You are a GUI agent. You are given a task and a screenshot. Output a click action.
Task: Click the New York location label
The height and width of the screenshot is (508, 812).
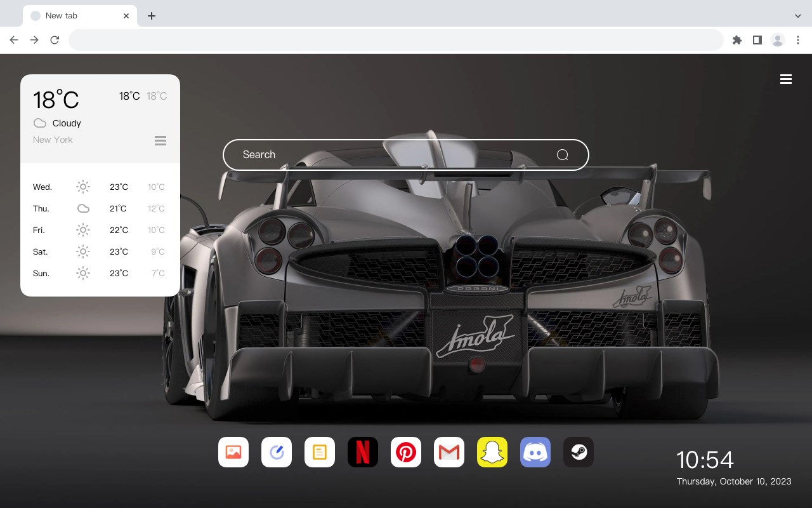[x=53, y=140]
